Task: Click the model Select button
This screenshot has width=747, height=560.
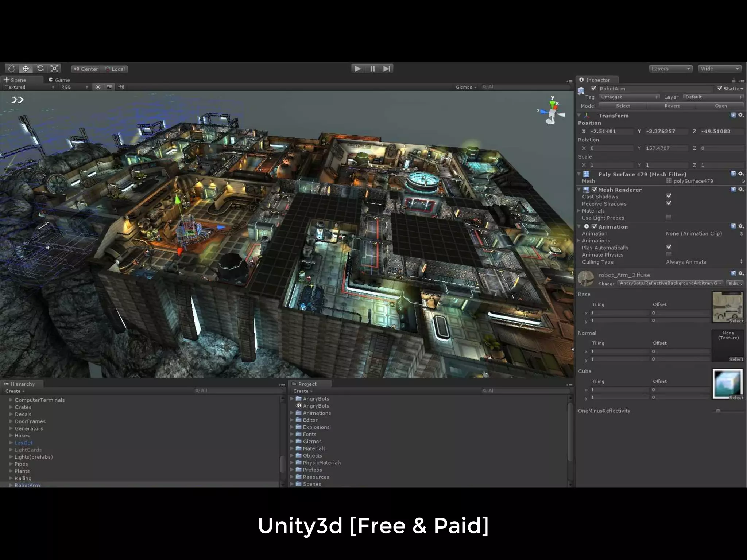Action: coord(623,106)
